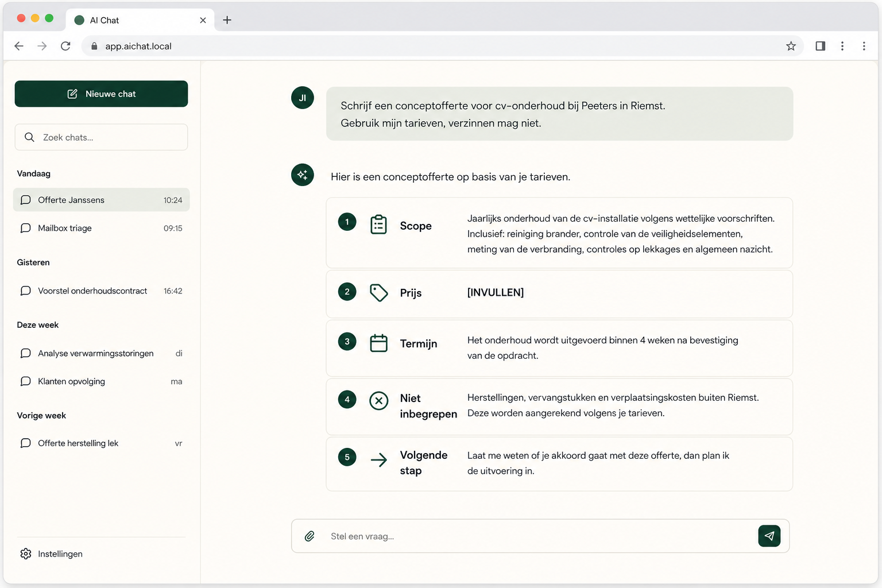Click the Niet inbegrepen heading

[x=428, y=406]
